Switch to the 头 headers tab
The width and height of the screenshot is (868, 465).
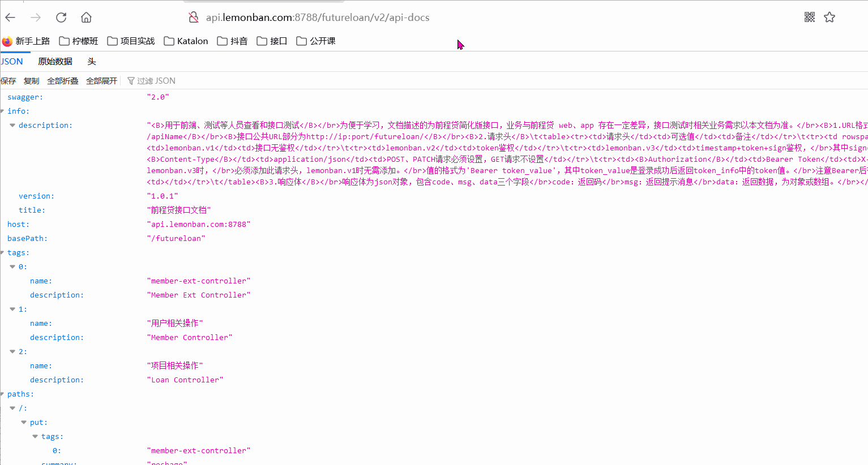[92, 62]
